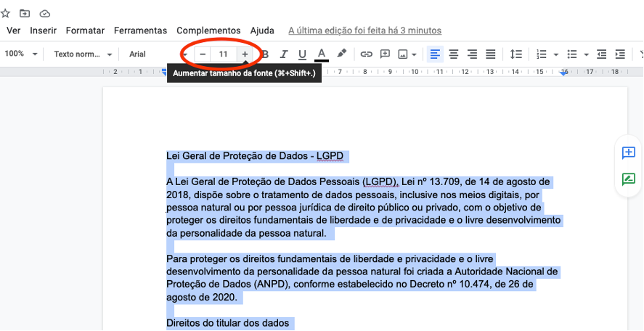Click the move-to-folder icon
The image size is (644, 331).
pos(25,14)
